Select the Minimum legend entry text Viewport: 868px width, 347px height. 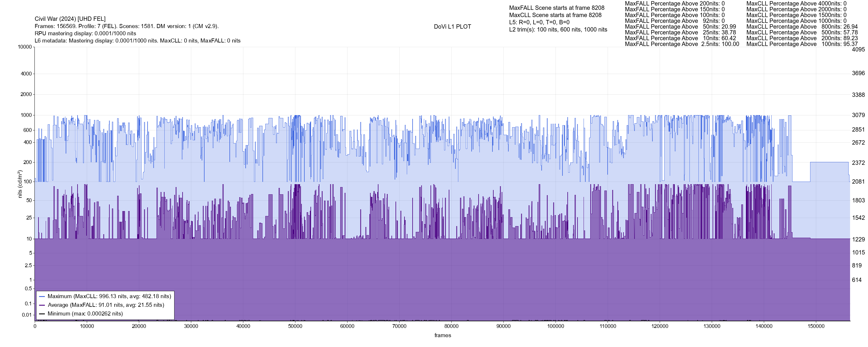(85, 314)
